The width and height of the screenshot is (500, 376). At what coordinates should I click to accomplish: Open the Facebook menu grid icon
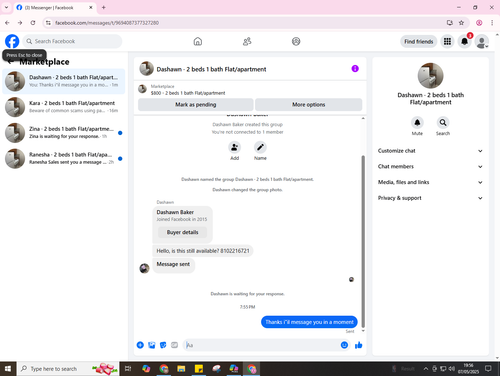point(447,41)
